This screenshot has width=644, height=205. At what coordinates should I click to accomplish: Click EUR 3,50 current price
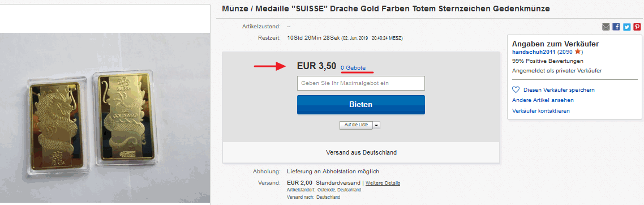pyautogui.click(x=316, y=66)
